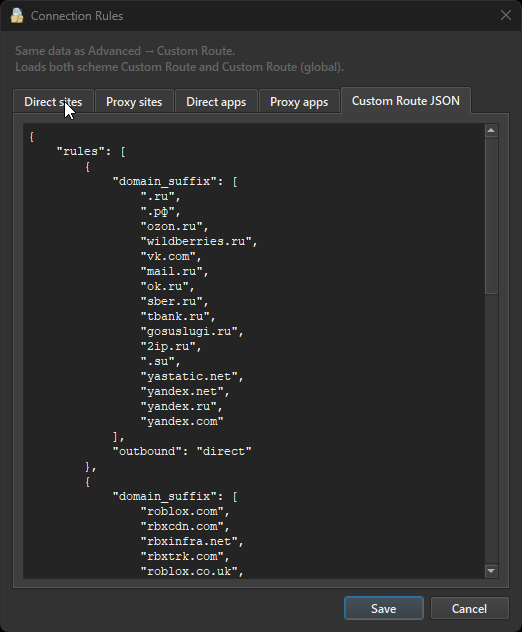
Task: Click the "yastatic.net" entry in the JSON
Action: [192, 376]
